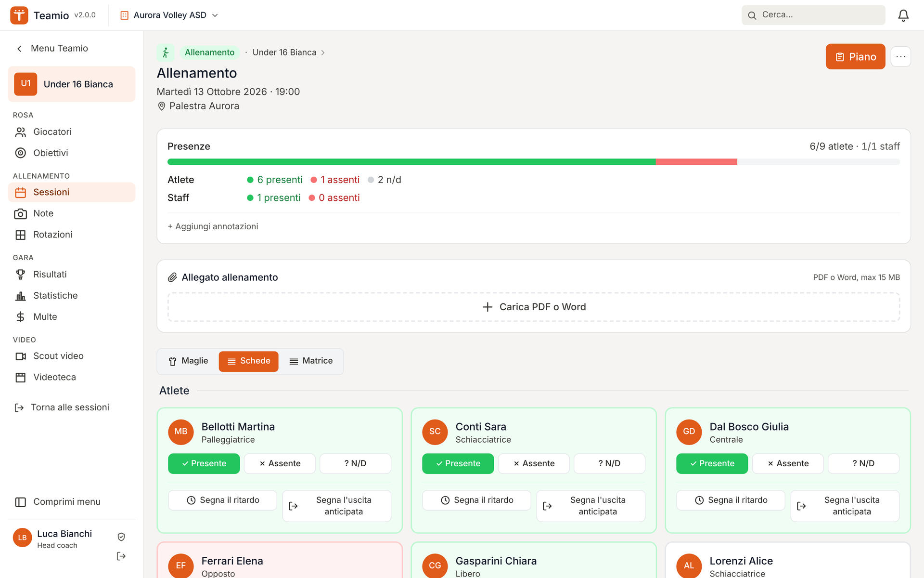Screen dimensions: 924x578
Task: Select the Under 16 Bianca team card
Action: coord(71,84)
